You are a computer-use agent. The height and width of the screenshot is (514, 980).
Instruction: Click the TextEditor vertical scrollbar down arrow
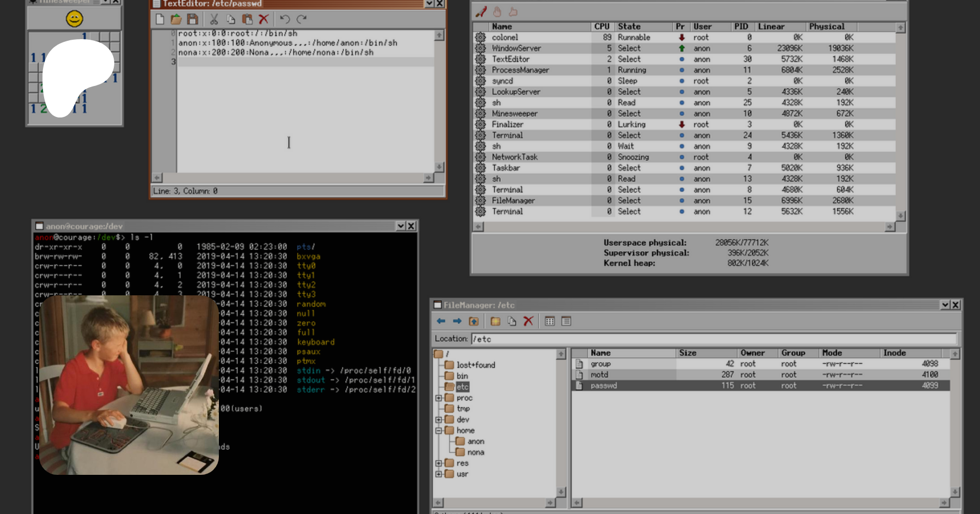[439, 167]
